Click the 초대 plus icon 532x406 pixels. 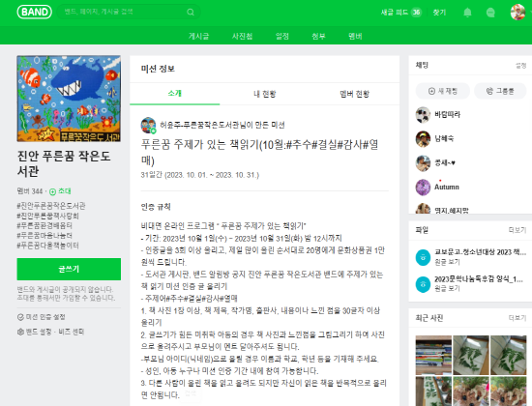[x=52, y=192]
